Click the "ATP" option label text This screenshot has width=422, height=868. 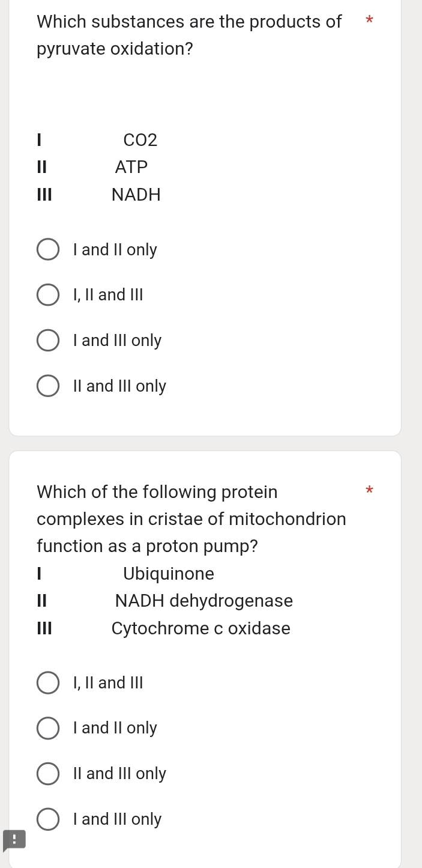pos(131,167)
